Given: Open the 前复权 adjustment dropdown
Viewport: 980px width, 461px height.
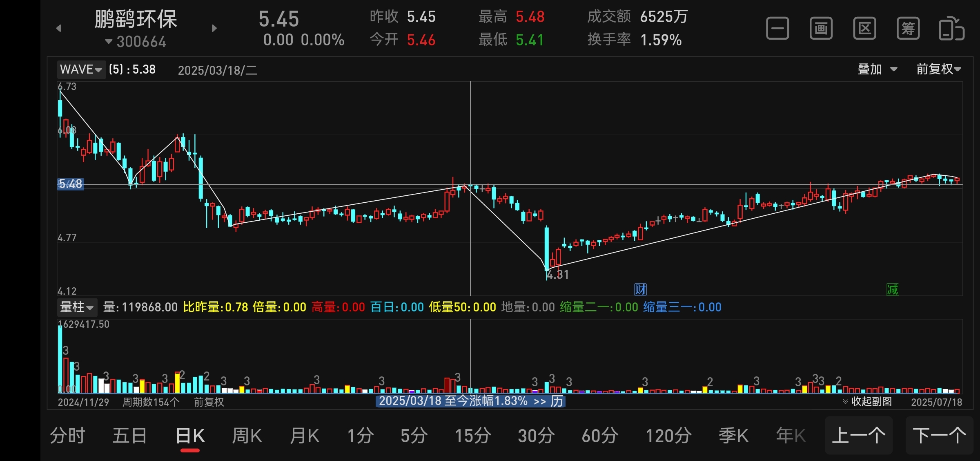Looking at the screenshot, I should (x=938, y=69).
